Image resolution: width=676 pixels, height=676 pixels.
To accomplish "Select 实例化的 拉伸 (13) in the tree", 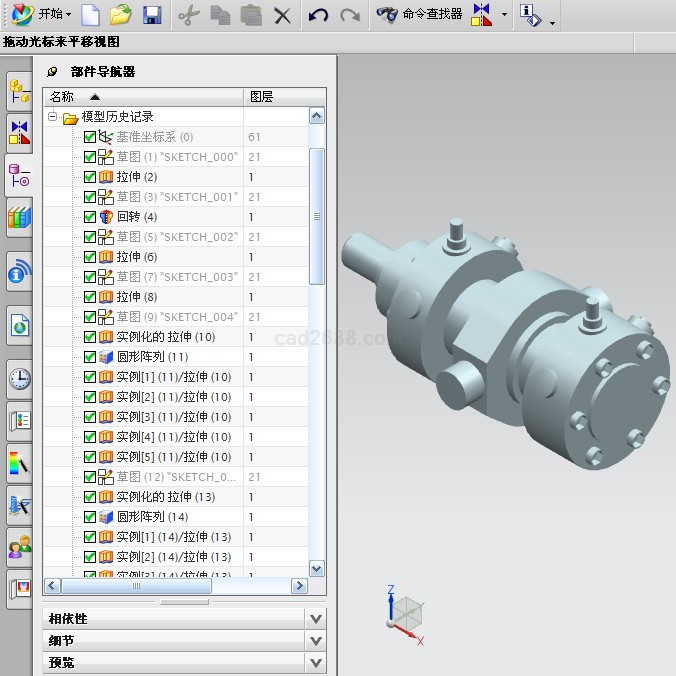I will (x=165, y=497).
